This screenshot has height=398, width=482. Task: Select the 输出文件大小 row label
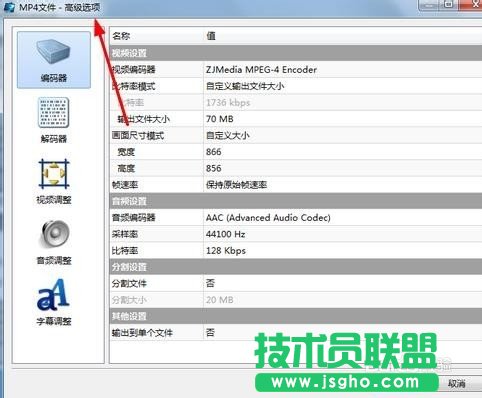tap(143, 119)
